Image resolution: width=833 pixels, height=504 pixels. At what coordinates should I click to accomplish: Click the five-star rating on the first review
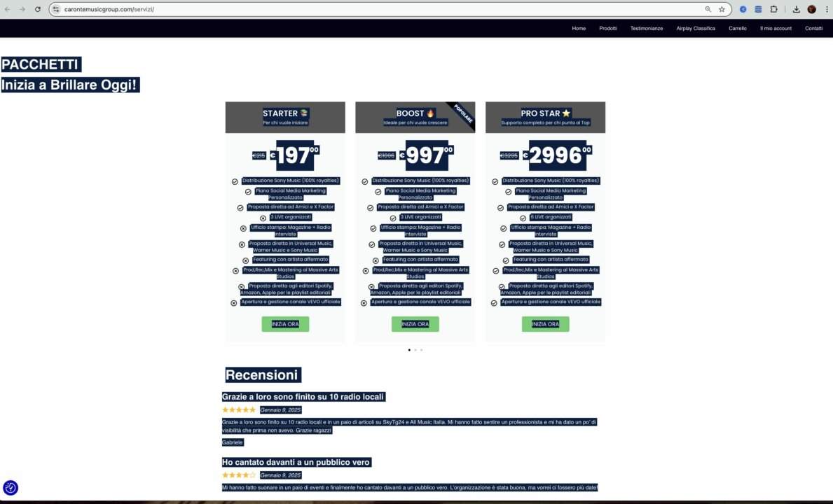tap(239, 409)
